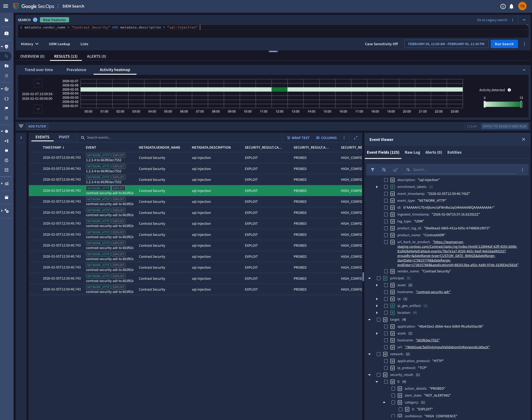Viewport: 532px width, 420px height.
Task: Click the search info icon
Action: [35, 20]
